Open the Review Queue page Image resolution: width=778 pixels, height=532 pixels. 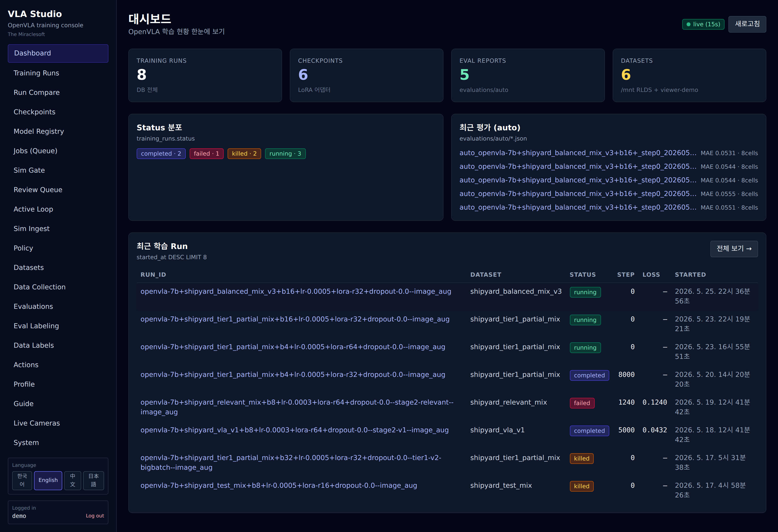[x=58, y=189]
